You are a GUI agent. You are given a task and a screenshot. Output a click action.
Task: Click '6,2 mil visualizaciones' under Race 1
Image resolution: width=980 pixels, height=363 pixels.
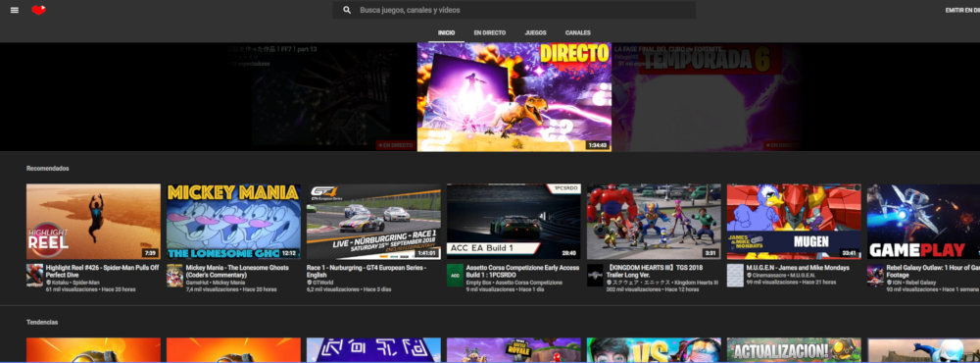tap(334, 289)
